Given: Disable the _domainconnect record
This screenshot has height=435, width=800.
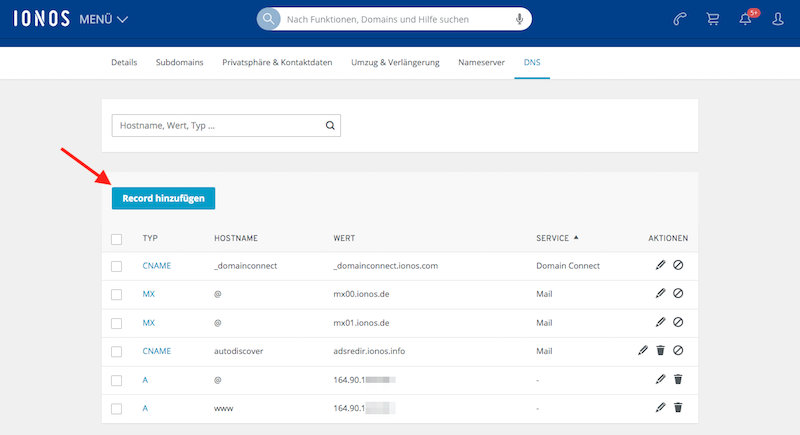Looking at the screenshot, I should [x=678, y=265].
